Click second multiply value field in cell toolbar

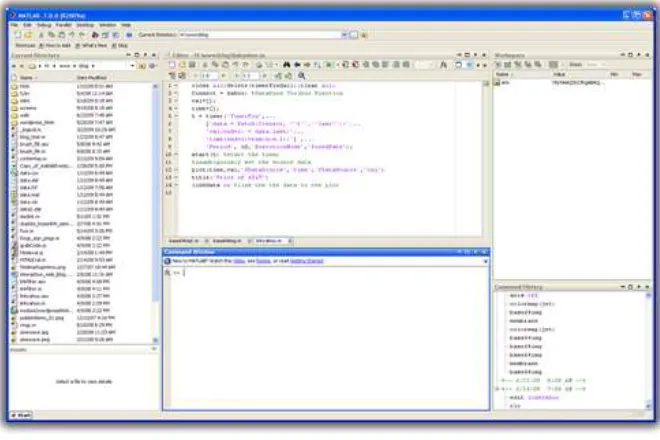pyautogui.click(x=250, y=76)
